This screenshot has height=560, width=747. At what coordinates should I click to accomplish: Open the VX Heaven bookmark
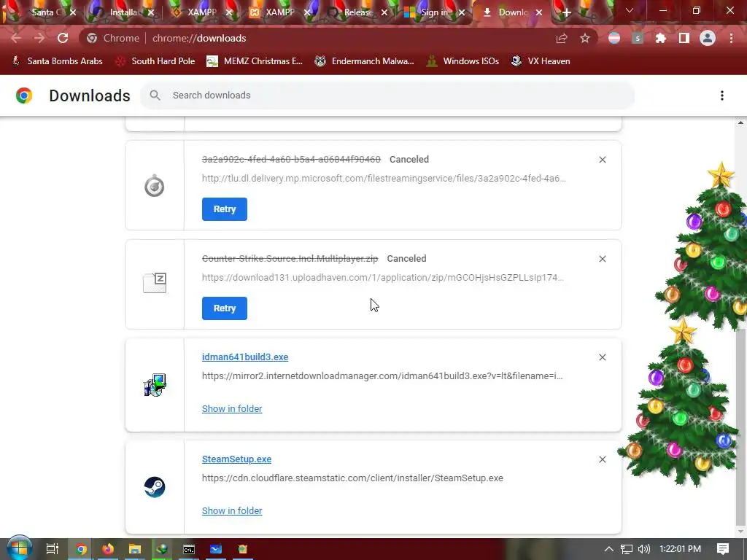pos(541,61)
